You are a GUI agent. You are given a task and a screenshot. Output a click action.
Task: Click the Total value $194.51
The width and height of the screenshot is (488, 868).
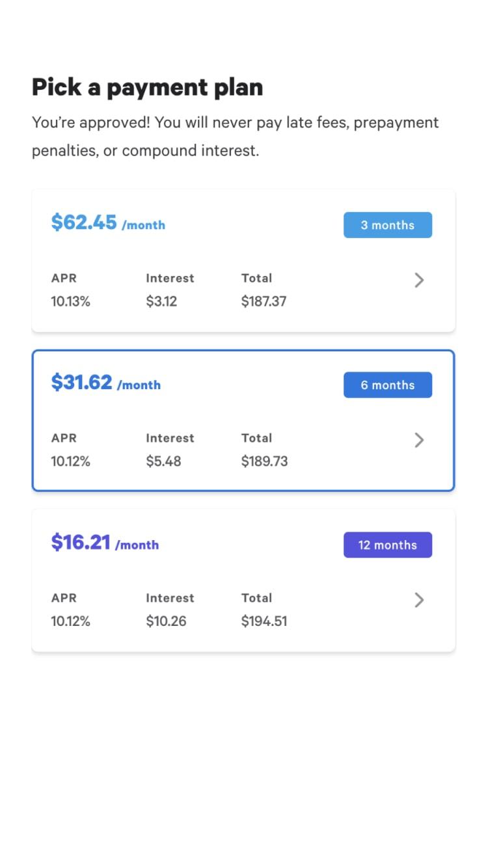click(x=264, y=621)
